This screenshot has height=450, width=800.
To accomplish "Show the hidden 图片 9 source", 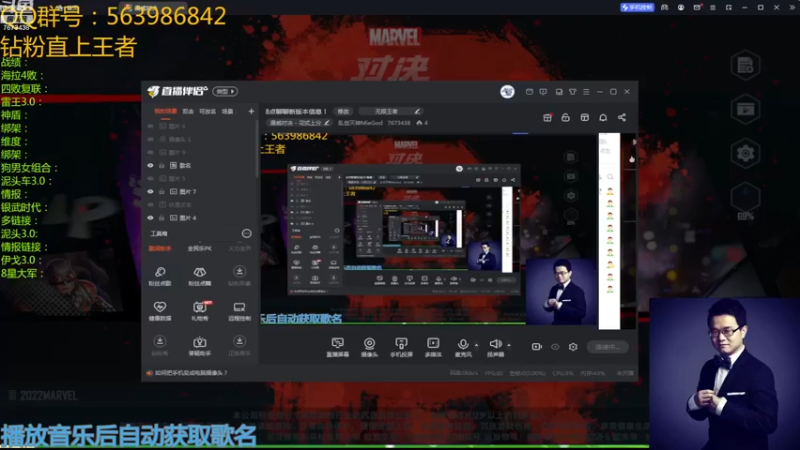I will [151, 152].
